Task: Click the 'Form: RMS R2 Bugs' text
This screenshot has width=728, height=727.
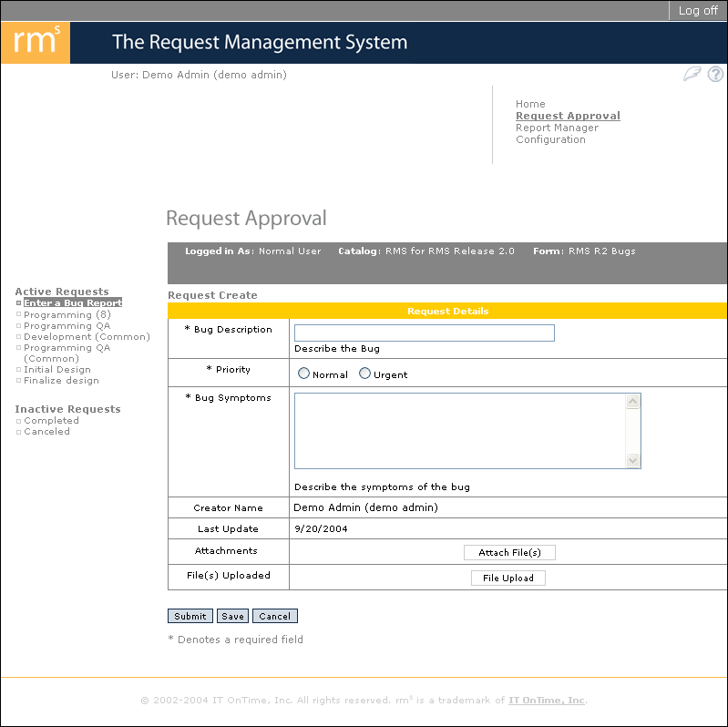Action: pos(584,251)
